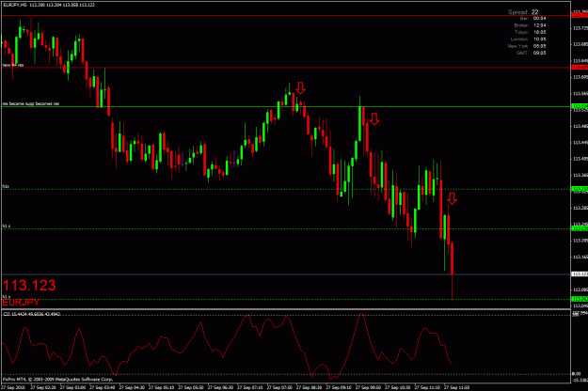The width and height of the screenshot is (588, 391).
Task: Select the grey current-price horizontal line
Action: (x=286, y=274)
